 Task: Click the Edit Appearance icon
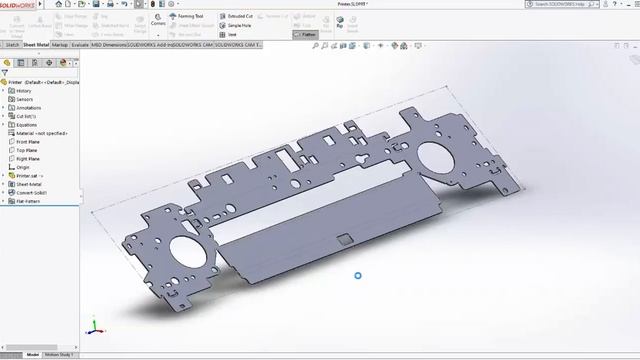pyautogui.click(x=394, y=46)
